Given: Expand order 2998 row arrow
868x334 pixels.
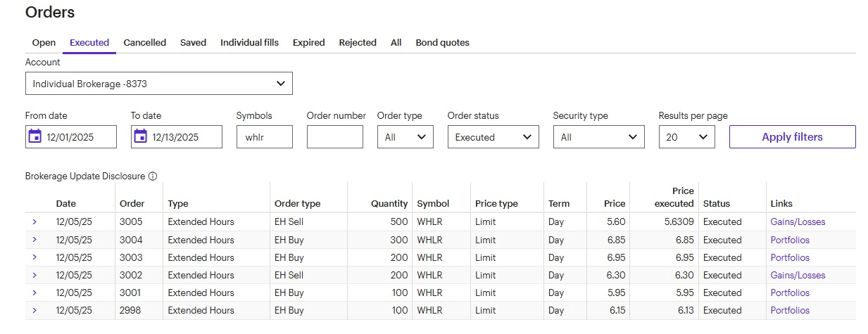Looking at the screenshot, I should pyautogui.click(x=34, y=310).
